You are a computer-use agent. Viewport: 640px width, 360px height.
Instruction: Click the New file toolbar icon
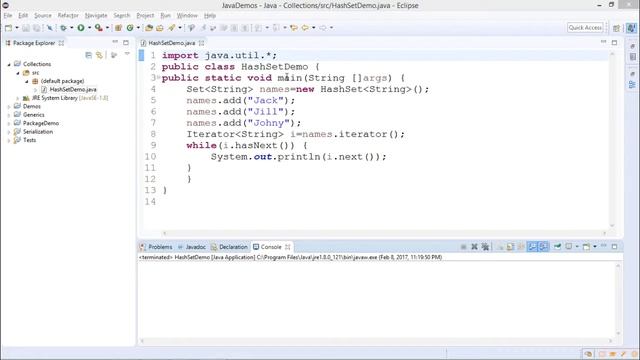(x=9, y=28)
